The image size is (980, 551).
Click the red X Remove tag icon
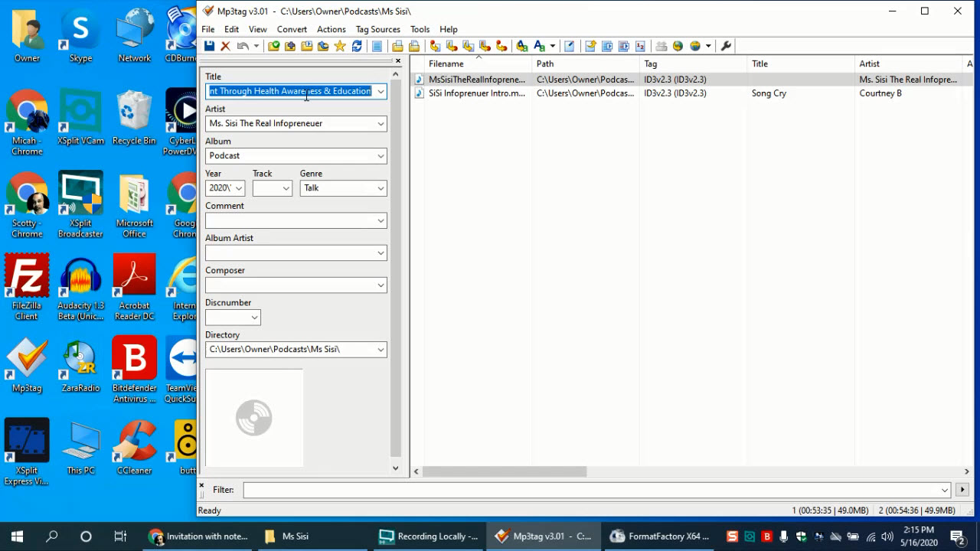pyautogui.click(x=225, y=46)
